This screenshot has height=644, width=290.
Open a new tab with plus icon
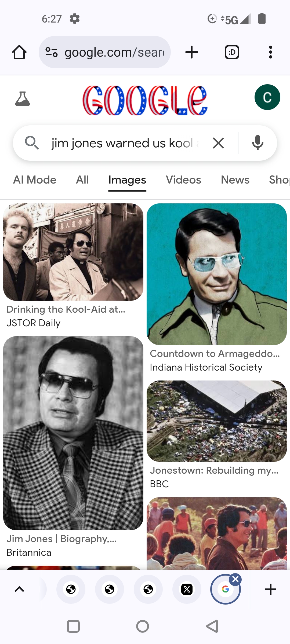coord(192,52)
